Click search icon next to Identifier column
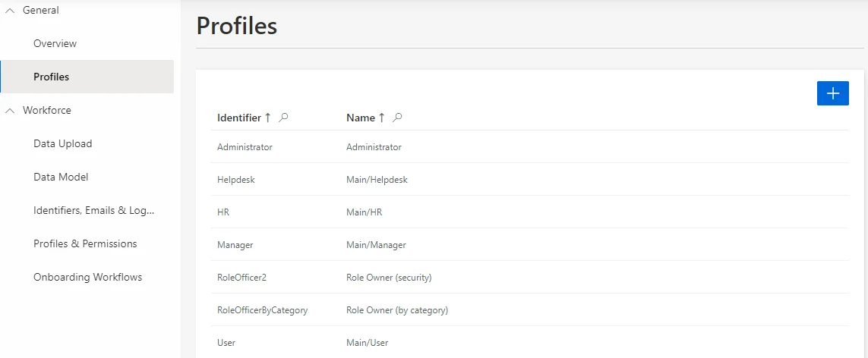The width and height of the screenshot is (868, 358). tap(284, 118)
